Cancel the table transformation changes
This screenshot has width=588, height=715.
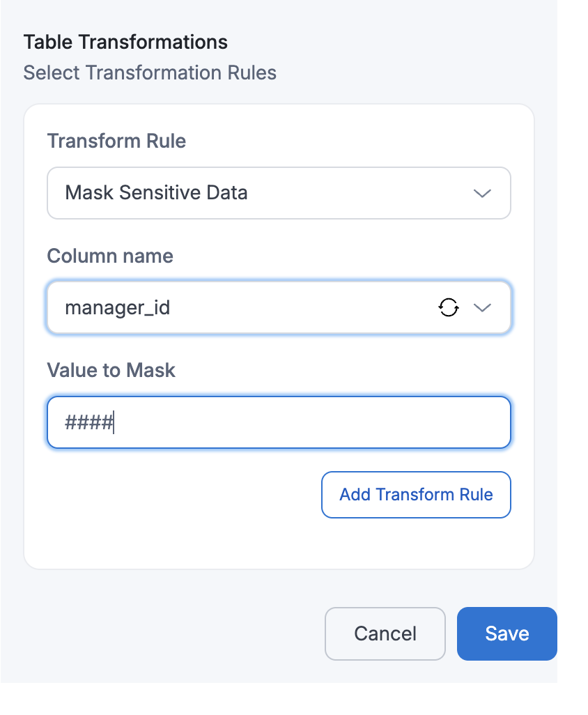[385, 633]
